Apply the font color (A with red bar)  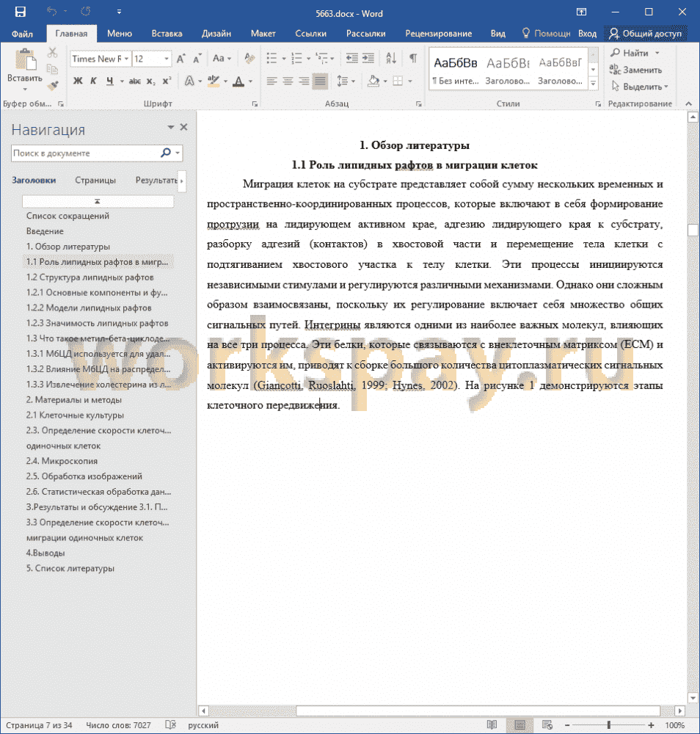[x=238, y=81]
